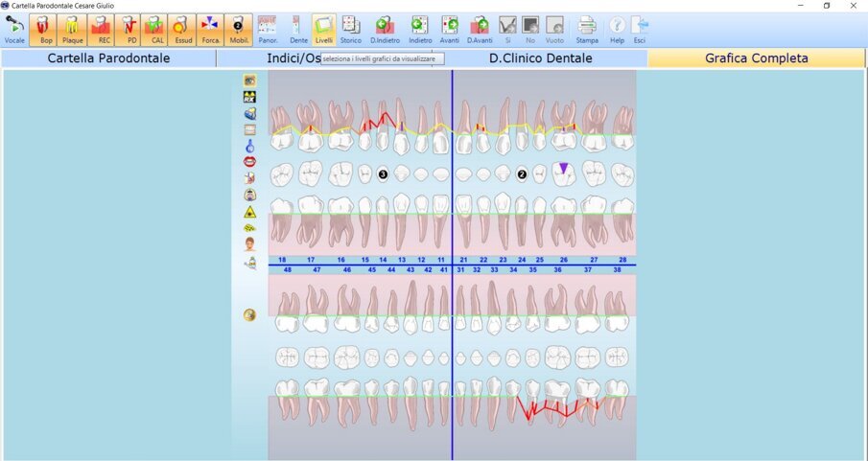Toggle the Plaque indicator button

click(x=73, y=29)
